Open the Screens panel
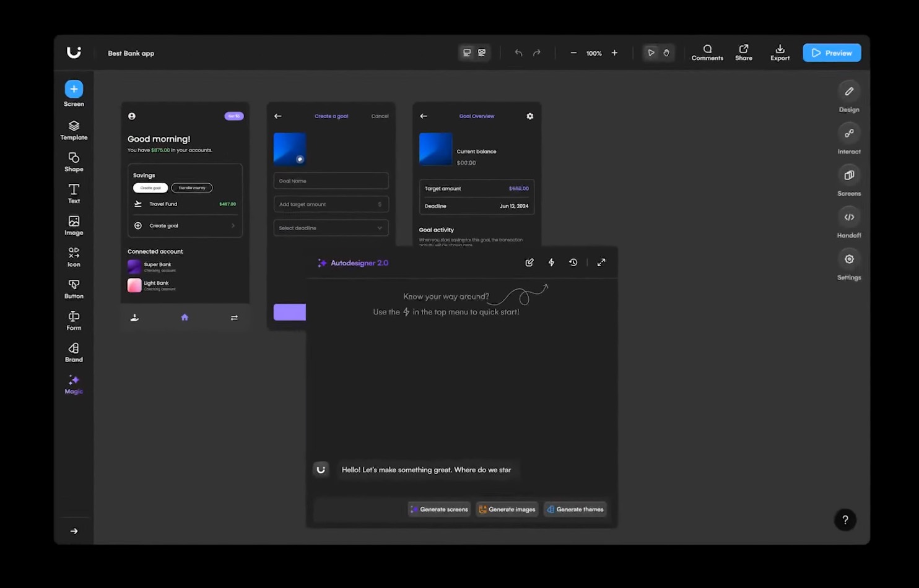The height and width of the screenshot is (588, 919). (x=849, y=181)
